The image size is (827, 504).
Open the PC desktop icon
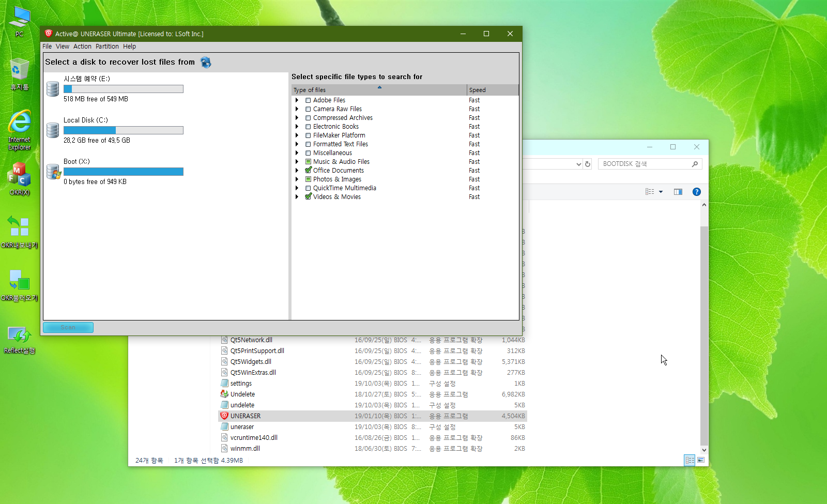click(19, 17)
